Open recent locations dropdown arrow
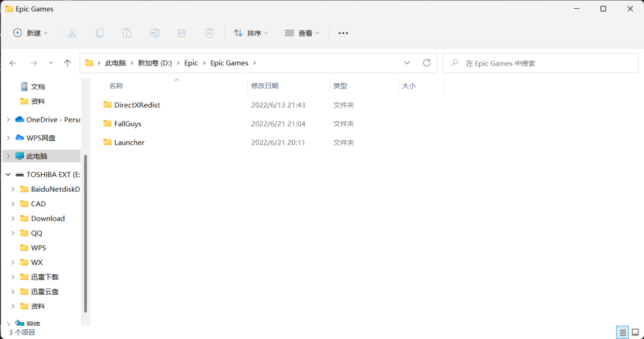644x339 pixels. (x=51, y=63)
